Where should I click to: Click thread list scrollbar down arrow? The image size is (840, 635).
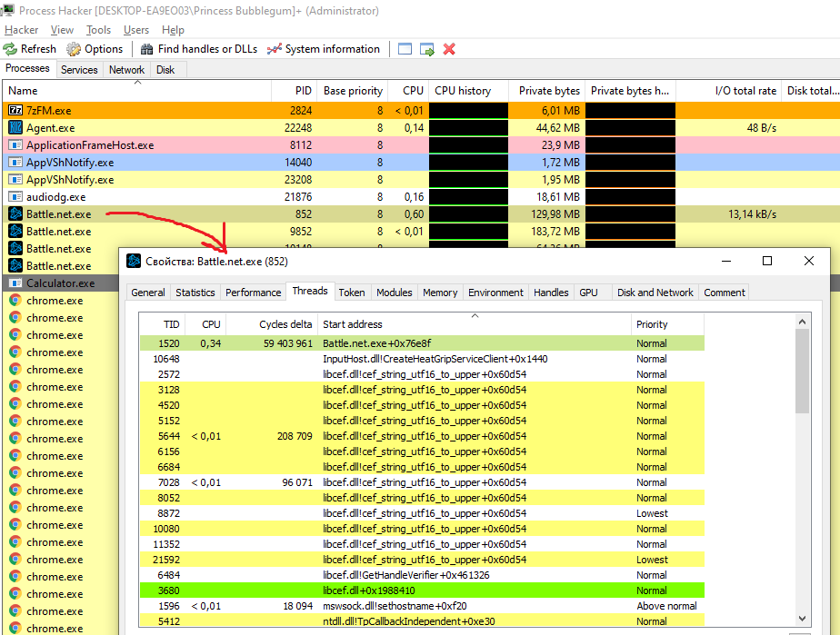tap(802, 619)
